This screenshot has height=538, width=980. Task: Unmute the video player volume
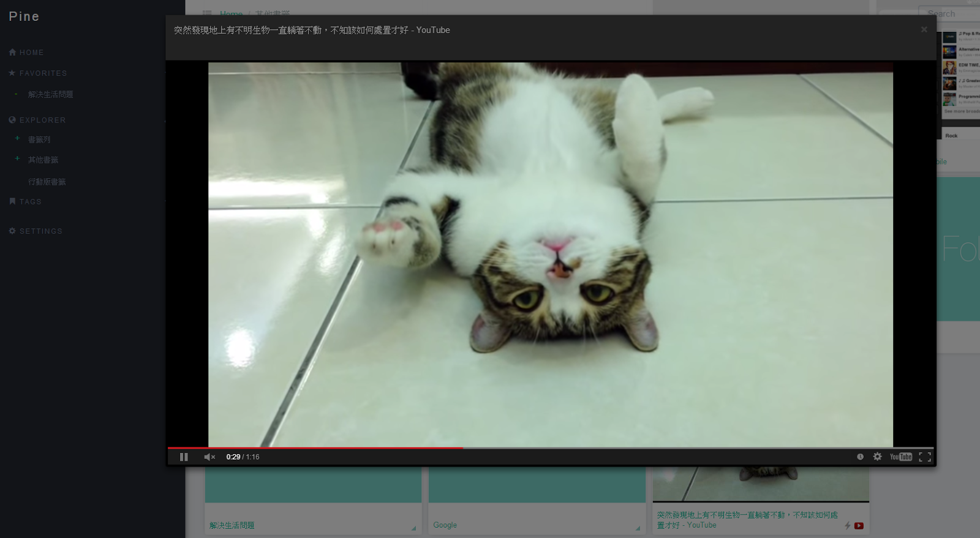[209, 457]
